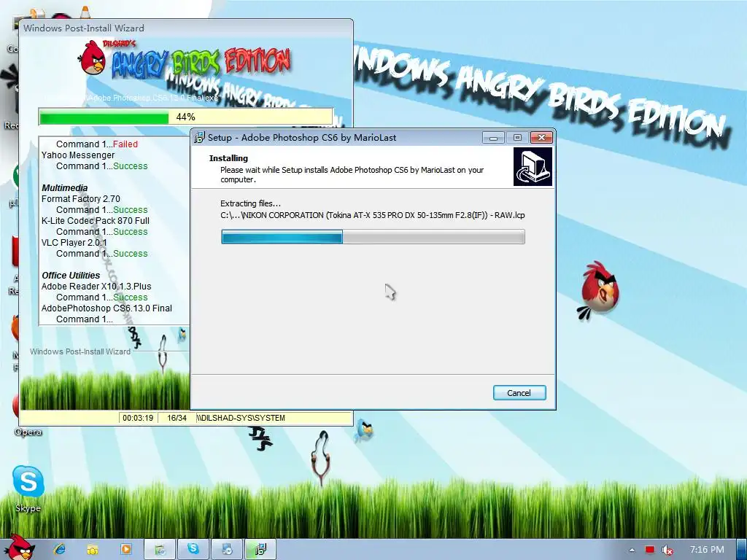Click the \\DILSHAD-SYS\SYSTEM status field
Image resolution: width=747 pixels, height=560 pixels.
point(274,418)
